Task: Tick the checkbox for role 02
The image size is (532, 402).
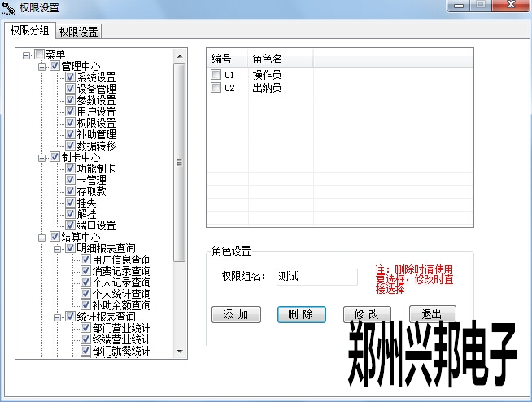Action: 216,88
